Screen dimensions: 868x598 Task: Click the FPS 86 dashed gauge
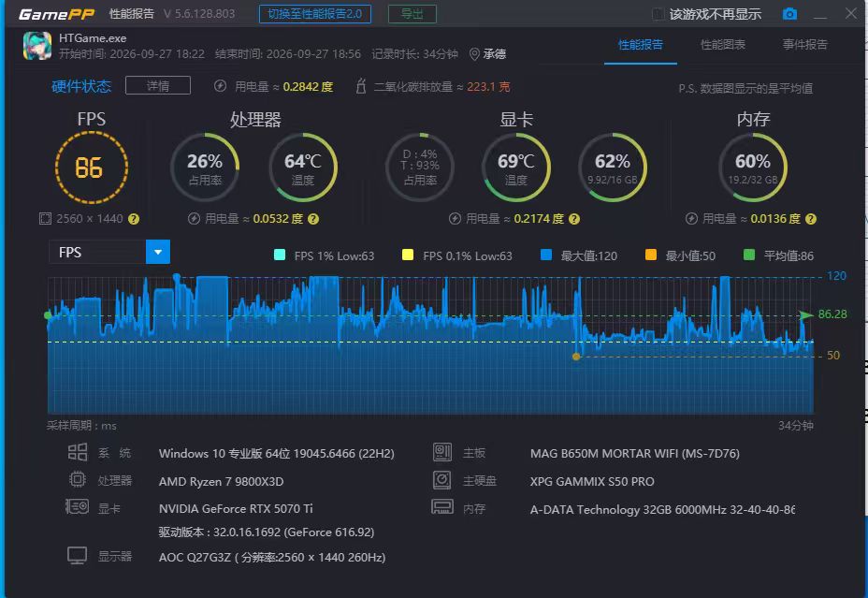(x=92, y=168)
